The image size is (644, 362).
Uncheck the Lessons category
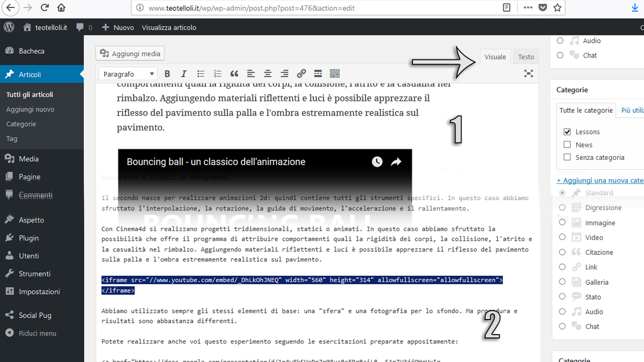click(x=567, y=132)
